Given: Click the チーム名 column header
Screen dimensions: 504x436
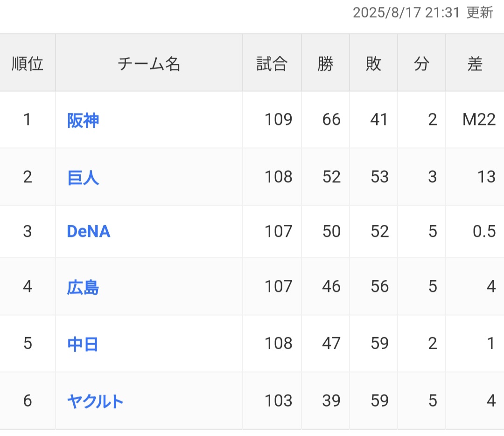Looking at the screenshot, I should [x=149, y=63].
